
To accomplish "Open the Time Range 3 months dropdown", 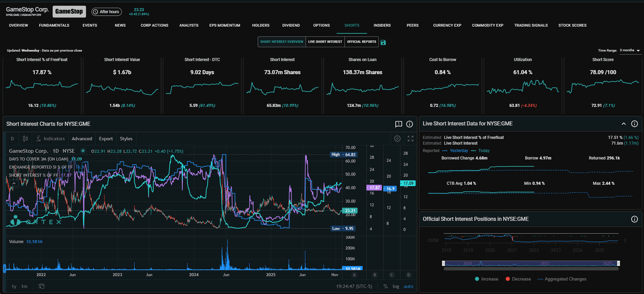I will click(630, 50).
